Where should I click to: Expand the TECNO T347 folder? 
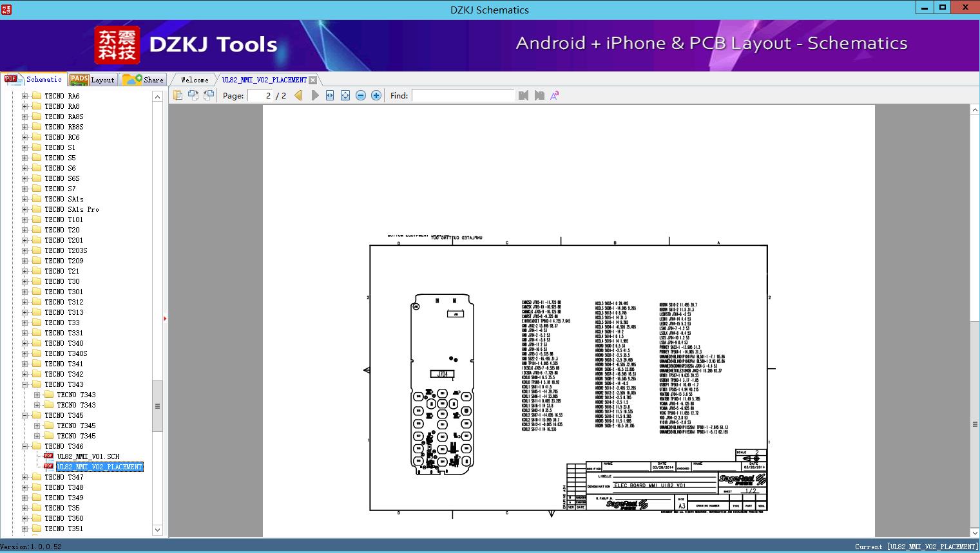pos(25,477)
